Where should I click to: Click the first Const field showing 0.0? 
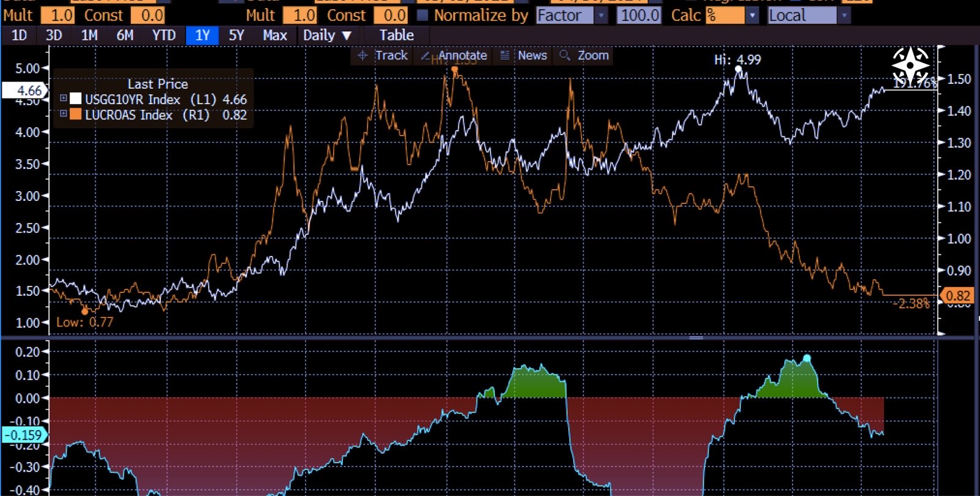click(x=148, y=15)
